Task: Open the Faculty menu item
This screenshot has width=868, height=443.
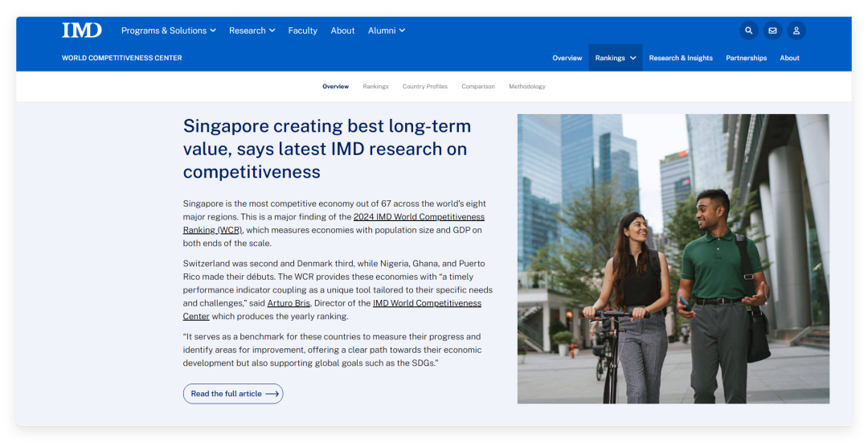Action: point(303,31)
